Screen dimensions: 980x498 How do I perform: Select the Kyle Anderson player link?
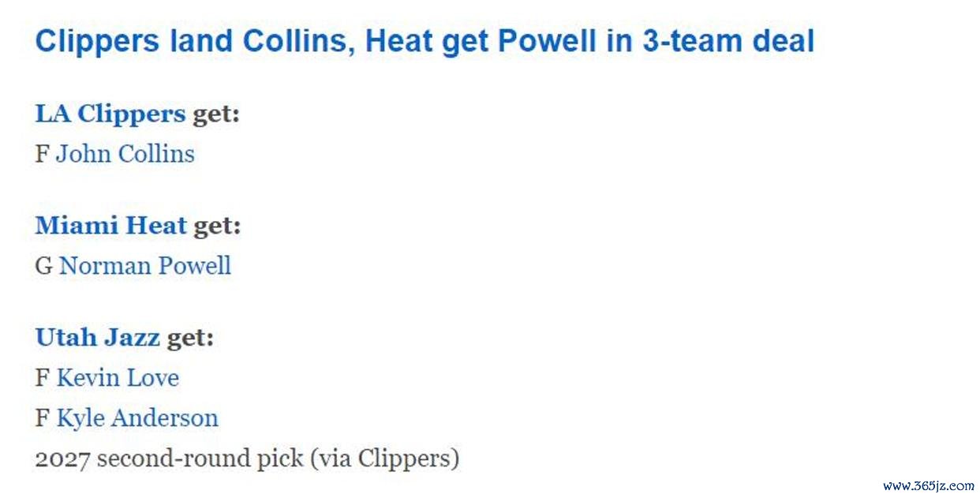(137, 417)
